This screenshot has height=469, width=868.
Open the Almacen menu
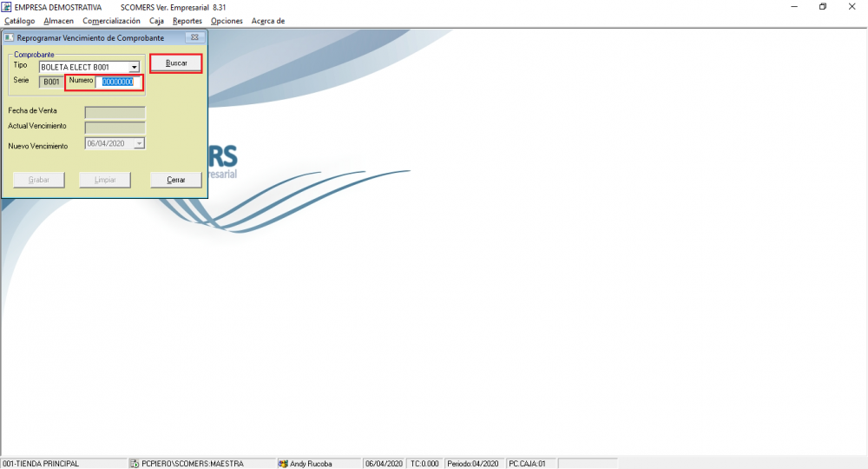coord(58,21)
